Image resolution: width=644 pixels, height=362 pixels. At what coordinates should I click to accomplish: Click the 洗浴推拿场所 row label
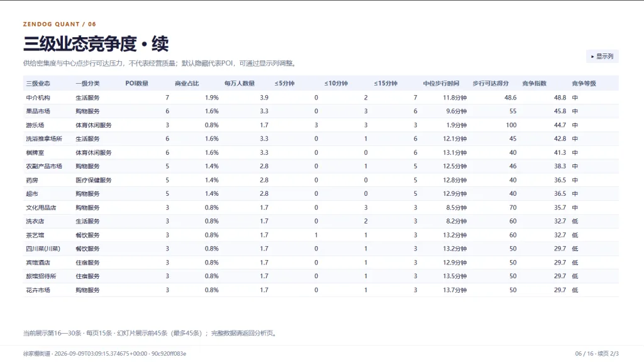44,139
